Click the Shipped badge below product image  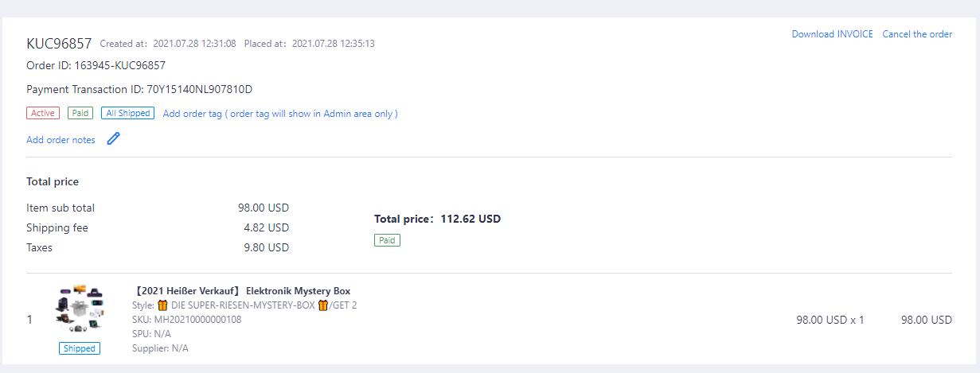click(80, 348)
